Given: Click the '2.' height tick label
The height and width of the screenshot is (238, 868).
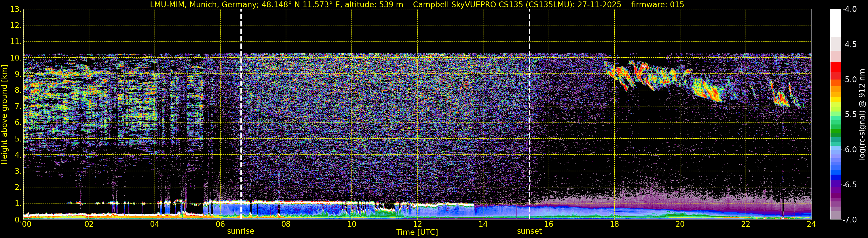Looking at the screenshot, I should [x=18, y=188].
